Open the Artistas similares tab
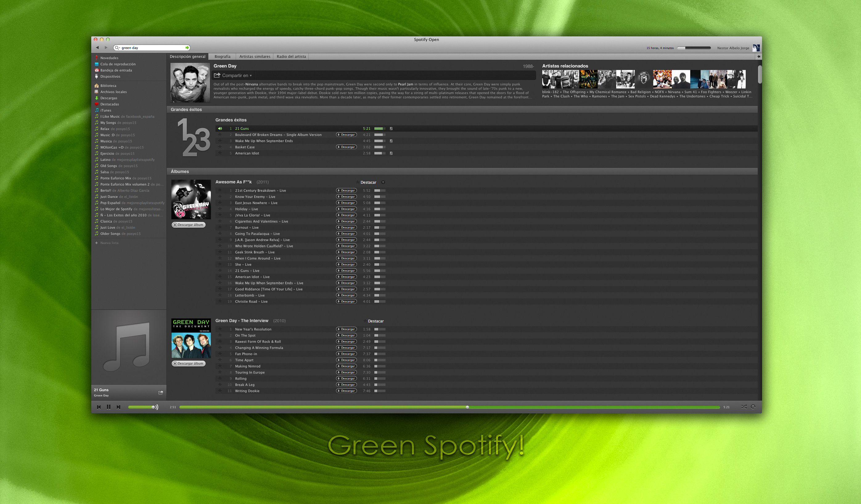Viewport: 861px width, 504px height. [255, 57]
